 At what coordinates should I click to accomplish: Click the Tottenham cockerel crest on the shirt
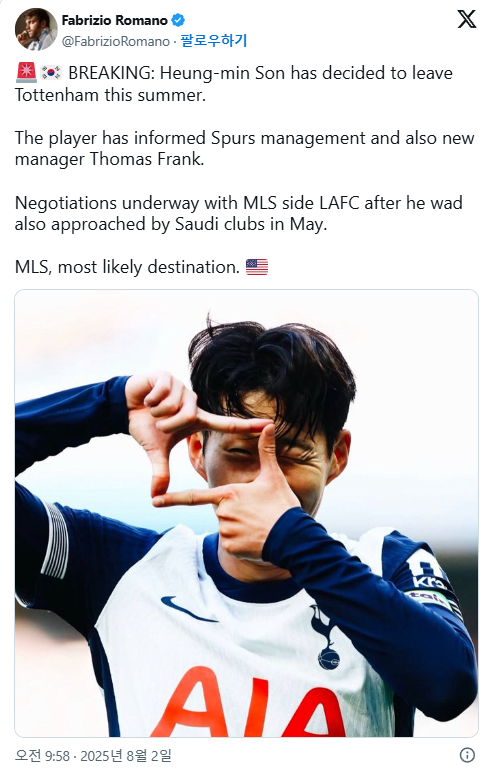coord(325,638)
